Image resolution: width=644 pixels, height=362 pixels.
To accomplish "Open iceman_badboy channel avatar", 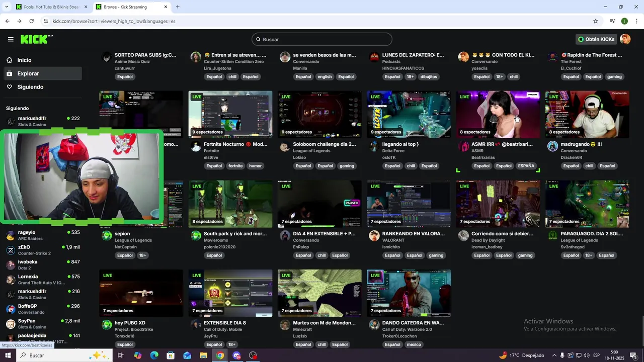I will 464,236.
